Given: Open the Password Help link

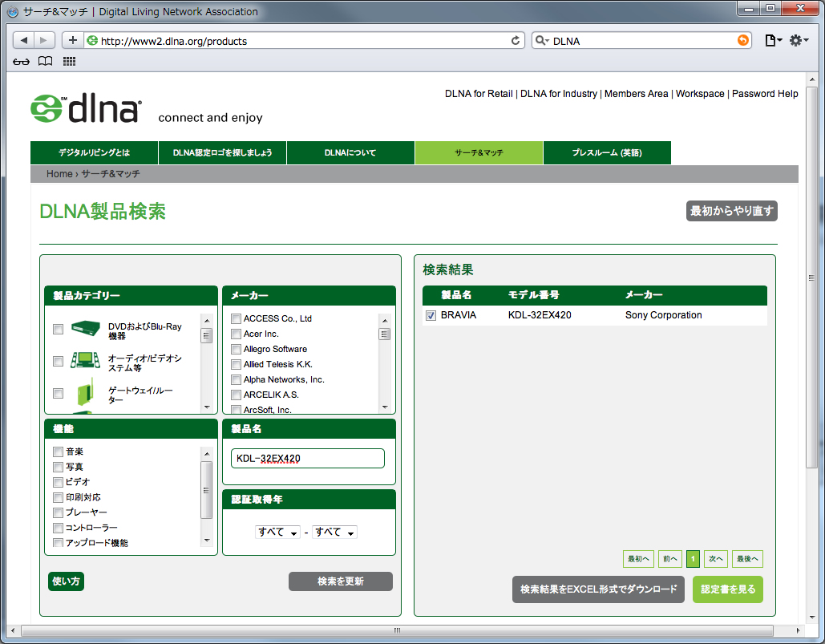Looking at the screenshot, I should 765,94.
